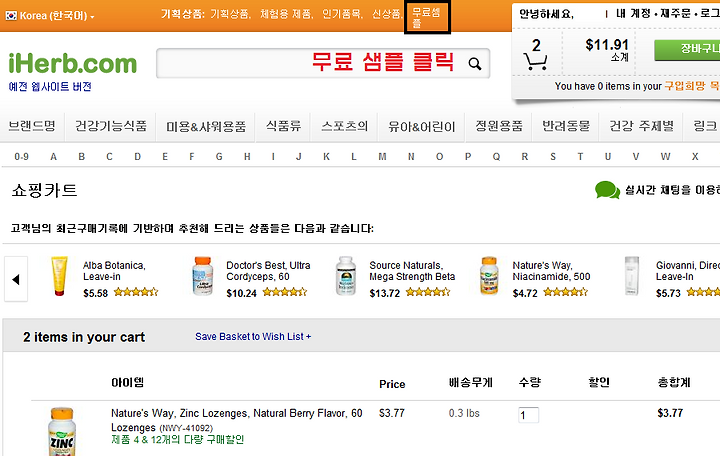720x456 pixels.
Task: Select brand letter B in index
Action: (81, 157)
